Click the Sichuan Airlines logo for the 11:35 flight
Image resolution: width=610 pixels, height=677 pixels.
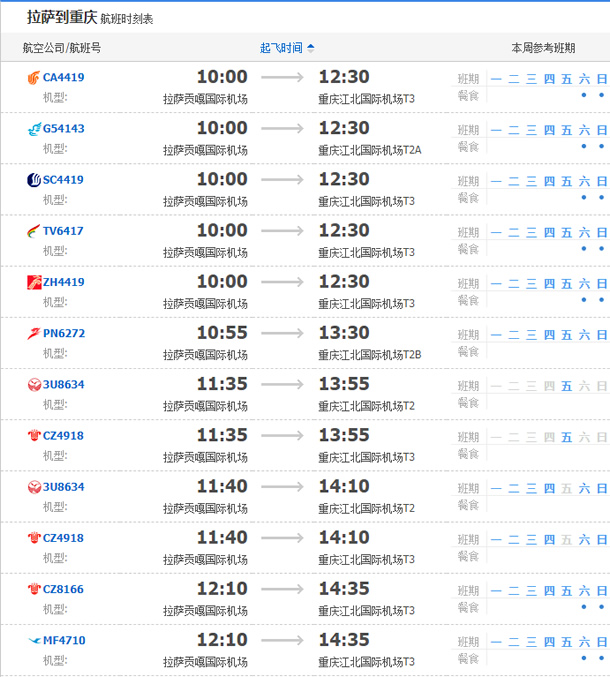coord(34,385)
